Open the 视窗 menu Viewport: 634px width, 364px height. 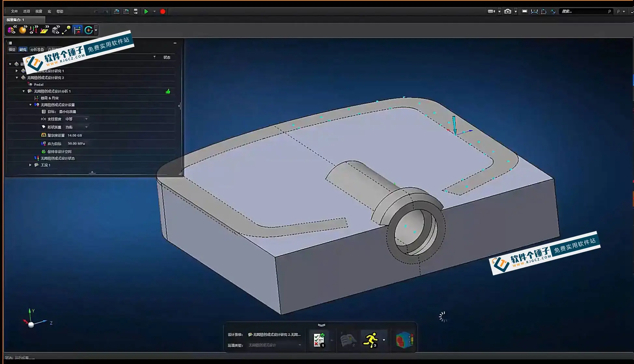(x=39, y=11)
